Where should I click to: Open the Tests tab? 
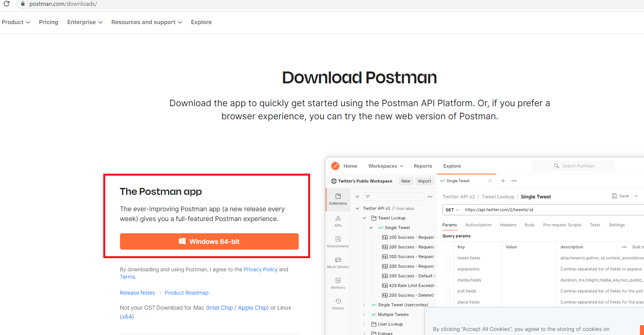[595, 225]
